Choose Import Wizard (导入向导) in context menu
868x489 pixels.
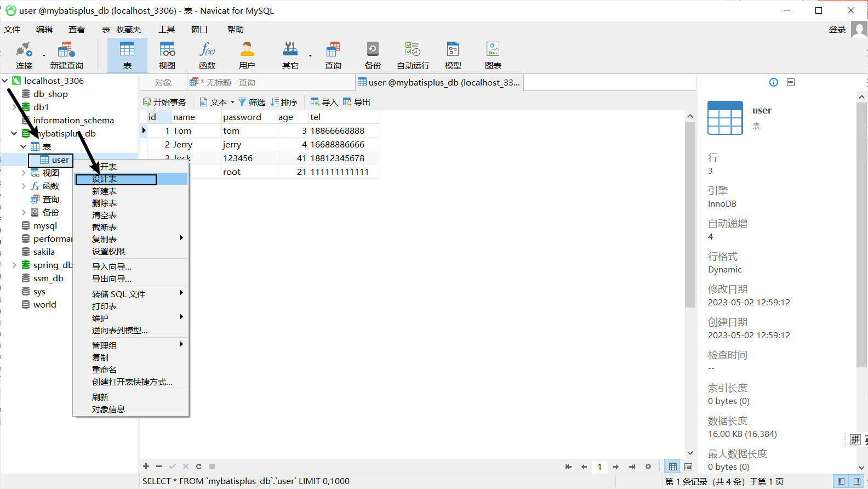tap(132, 267)
